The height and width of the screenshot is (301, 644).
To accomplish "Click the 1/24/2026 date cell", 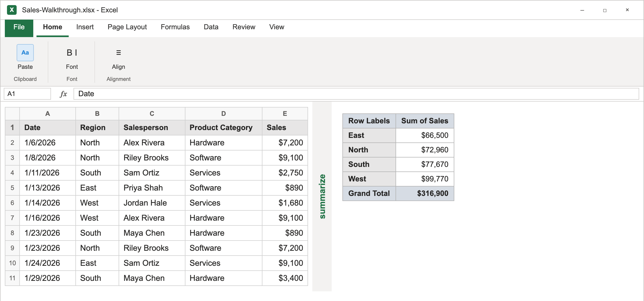I will point(47,263).
